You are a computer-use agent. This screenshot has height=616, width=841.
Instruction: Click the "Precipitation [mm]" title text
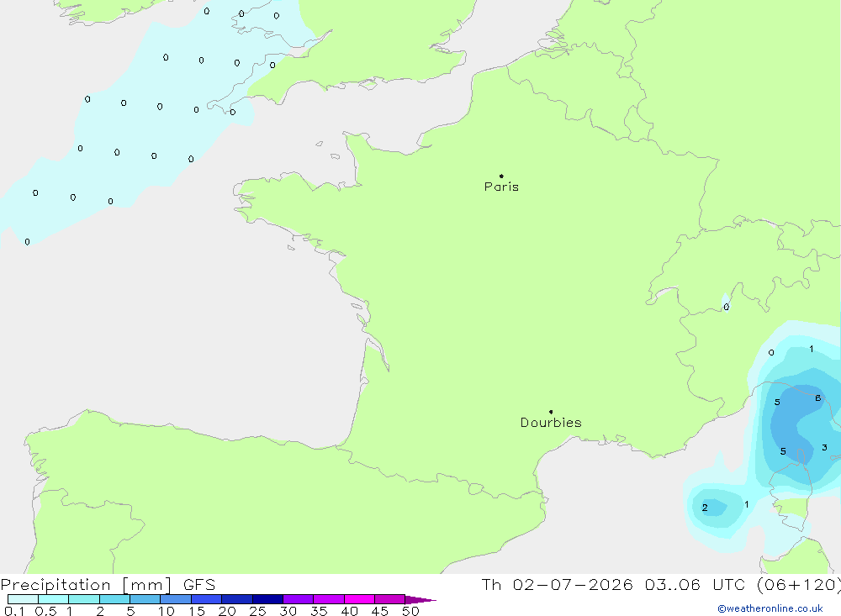click(x=86, y=585)
